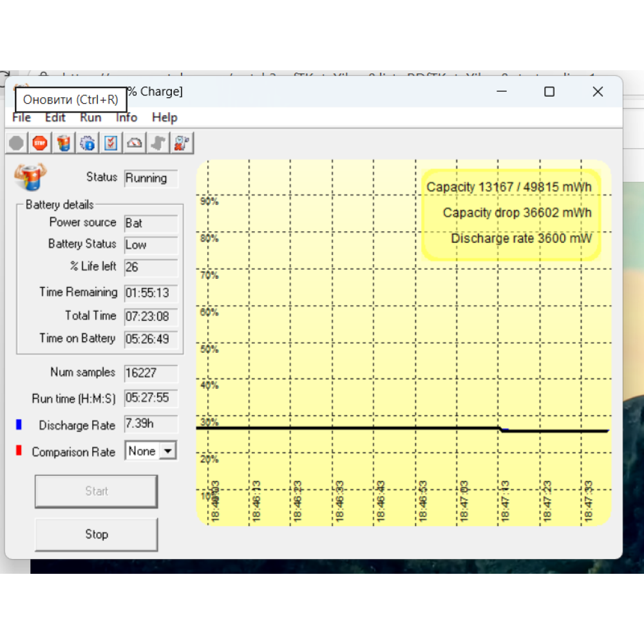The image size is (644, 644).
Task: Click the red Comparison Rate color marker
Action: 19,451
